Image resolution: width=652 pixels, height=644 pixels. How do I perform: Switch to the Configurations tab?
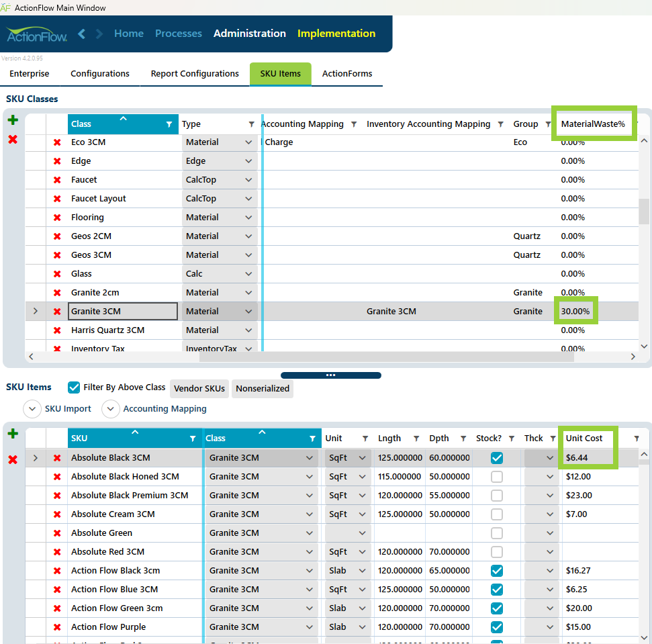100,74
